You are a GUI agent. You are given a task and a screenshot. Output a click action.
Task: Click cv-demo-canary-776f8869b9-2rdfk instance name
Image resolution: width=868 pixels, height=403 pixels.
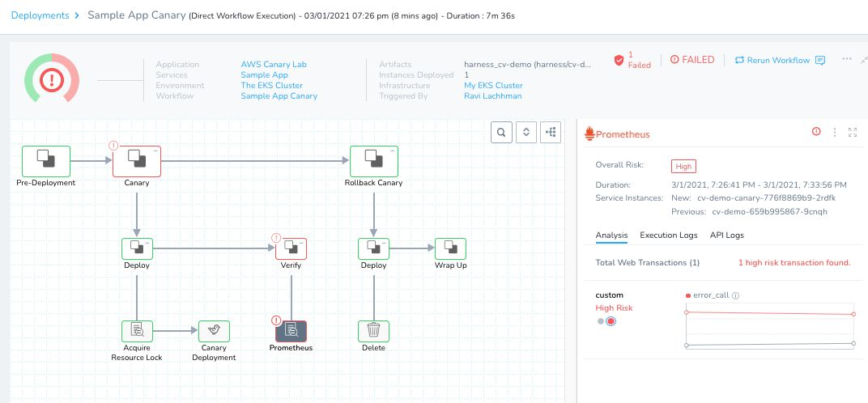coord(766,197)
